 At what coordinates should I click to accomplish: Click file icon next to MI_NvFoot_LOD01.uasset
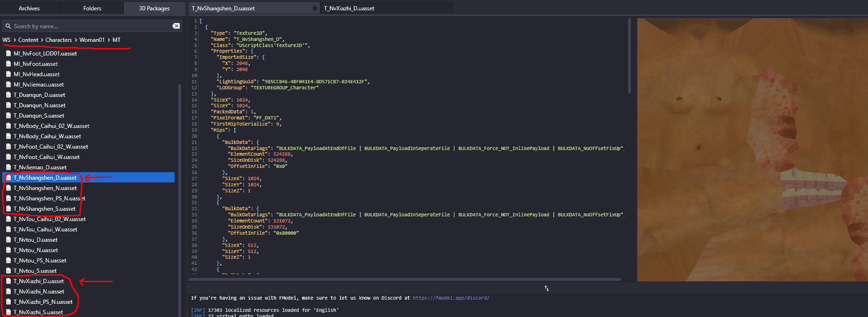click(8, 54)
